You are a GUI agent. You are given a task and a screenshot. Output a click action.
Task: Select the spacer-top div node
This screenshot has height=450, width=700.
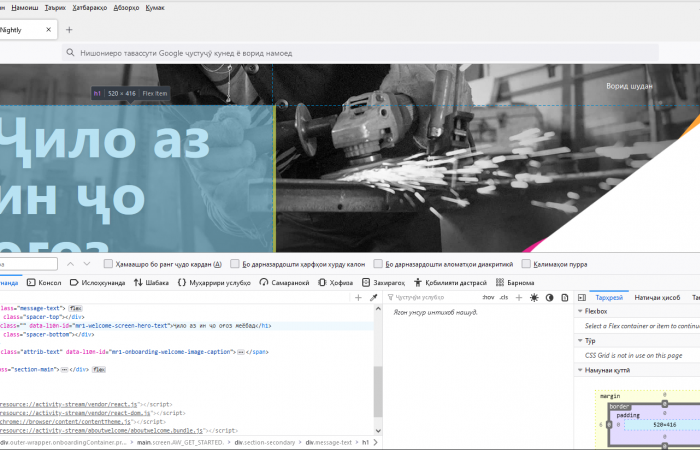(x=42, y=317)
